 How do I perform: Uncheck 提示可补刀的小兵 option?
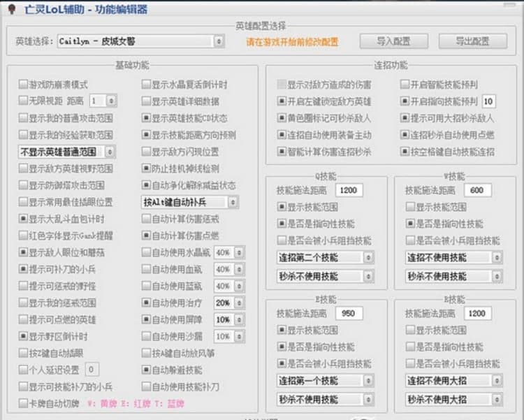coord(23,269)
